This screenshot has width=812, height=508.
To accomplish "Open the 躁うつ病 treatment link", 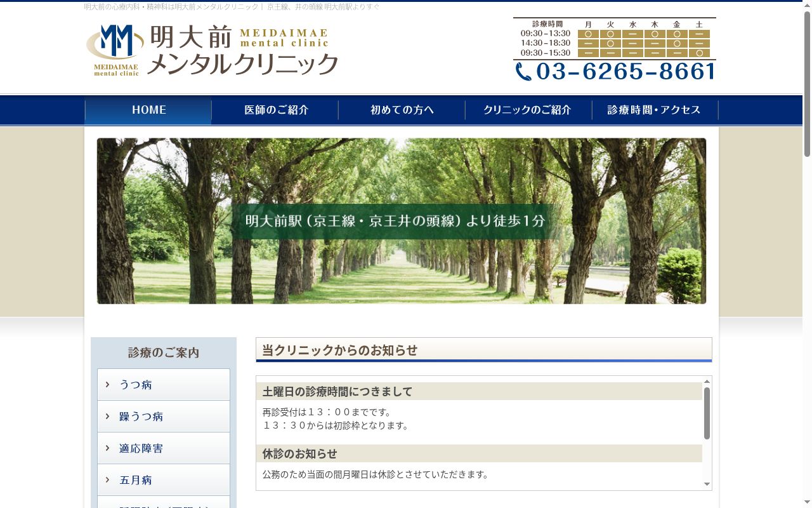I will coord(164,417).
